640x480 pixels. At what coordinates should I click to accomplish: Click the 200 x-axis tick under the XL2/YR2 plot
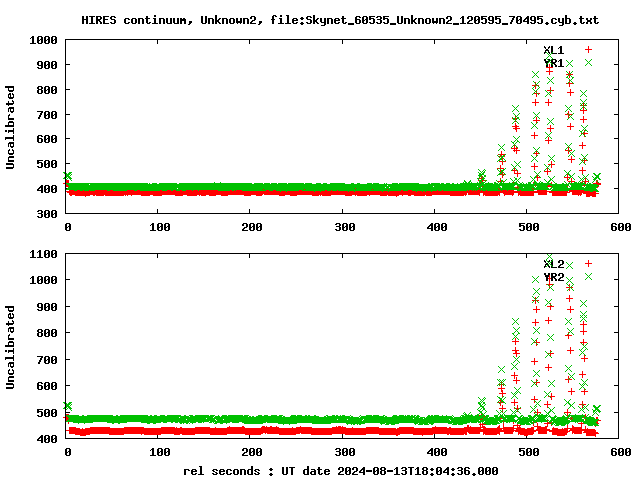point(251,452)
